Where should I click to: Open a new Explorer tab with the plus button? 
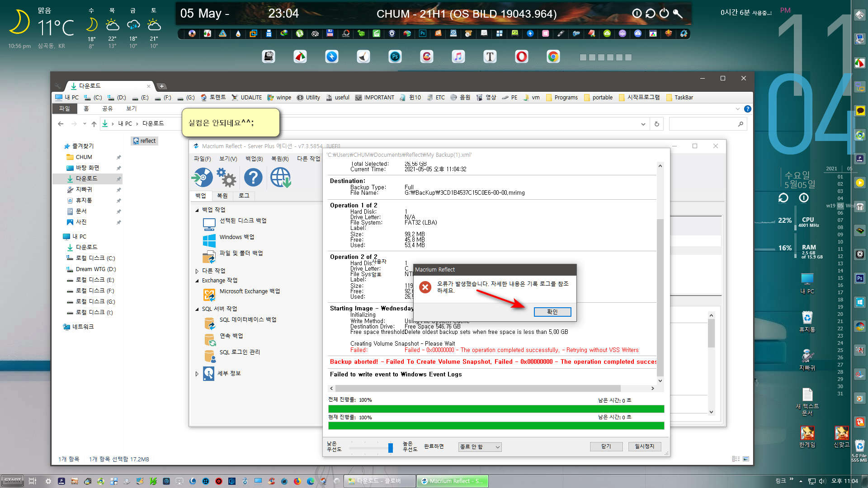point(162,86)
